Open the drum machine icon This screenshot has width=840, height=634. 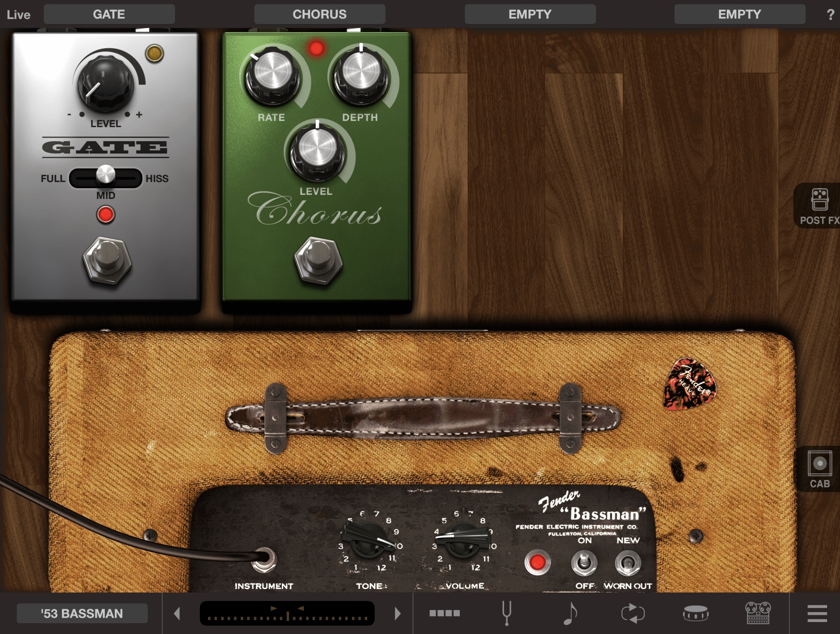[x=696, y=613]
